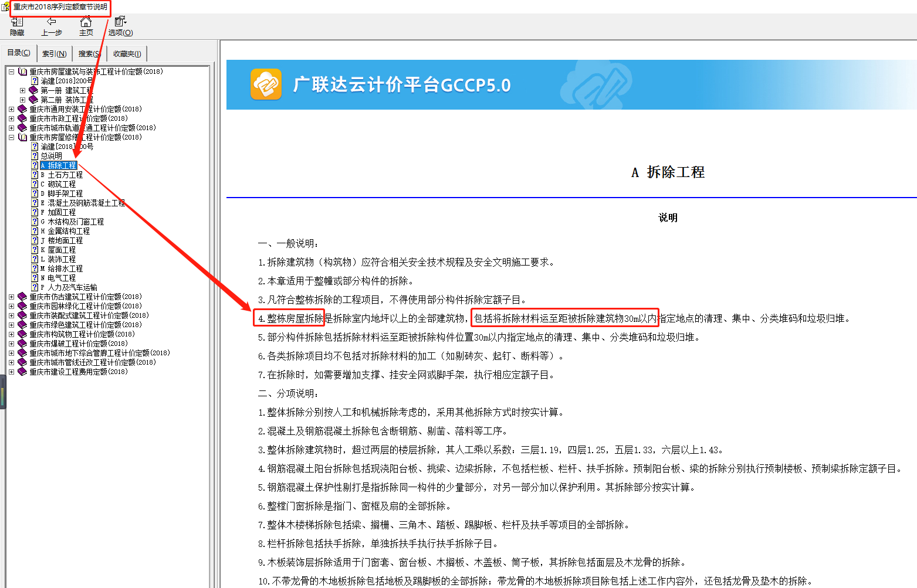Open the 主页 (Home) toolbar button

click(x=86, y=26)
